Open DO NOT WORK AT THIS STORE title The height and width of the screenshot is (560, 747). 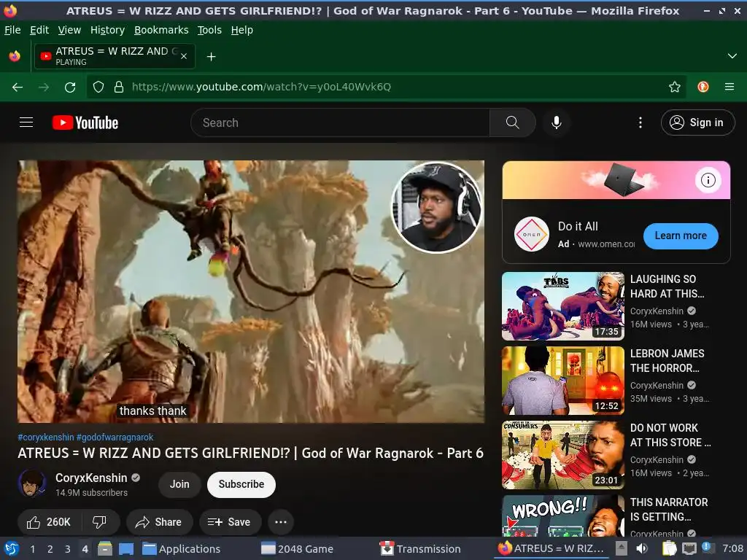(670, 435)
